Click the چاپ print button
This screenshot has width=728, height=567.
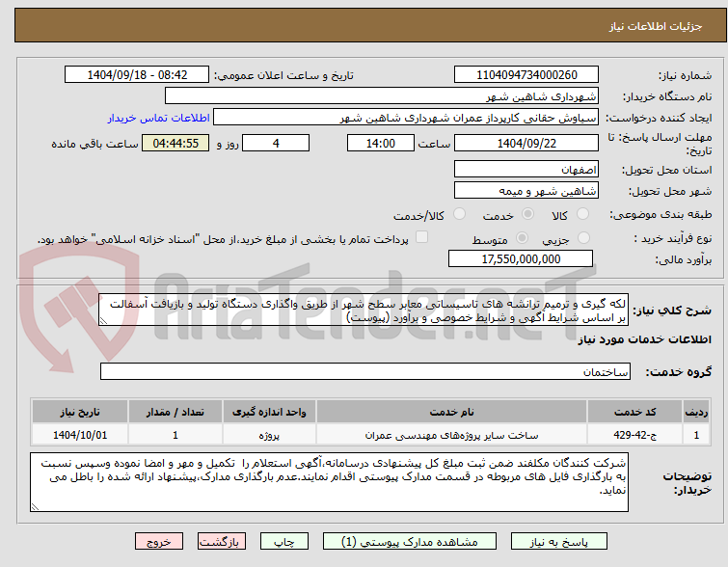point(284,542)
